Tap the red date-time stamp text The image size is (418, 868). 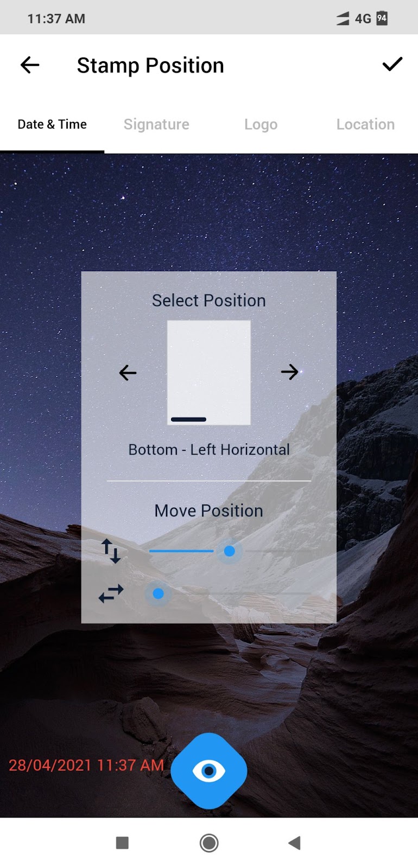(86, 765)
